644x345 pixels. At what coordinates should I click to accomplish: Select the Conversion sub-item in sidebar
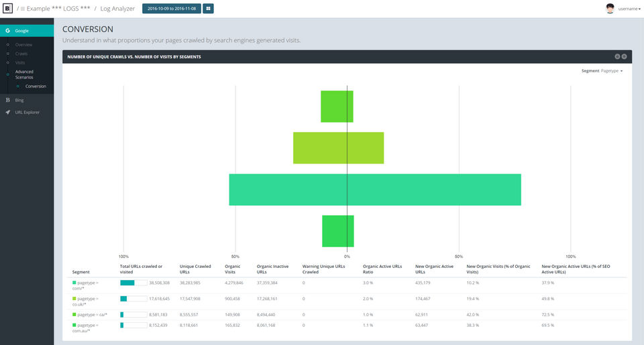36,86
